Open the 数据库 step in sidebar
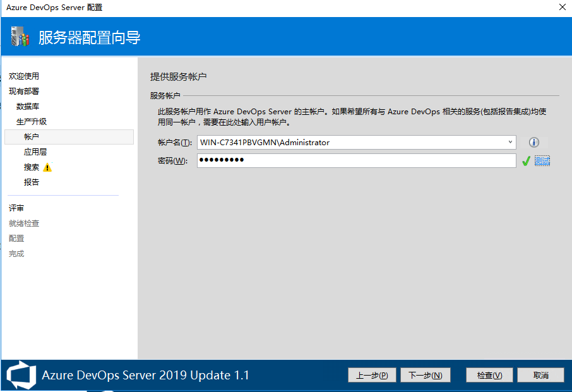572x392 pixels. click(x=28, y=107)
